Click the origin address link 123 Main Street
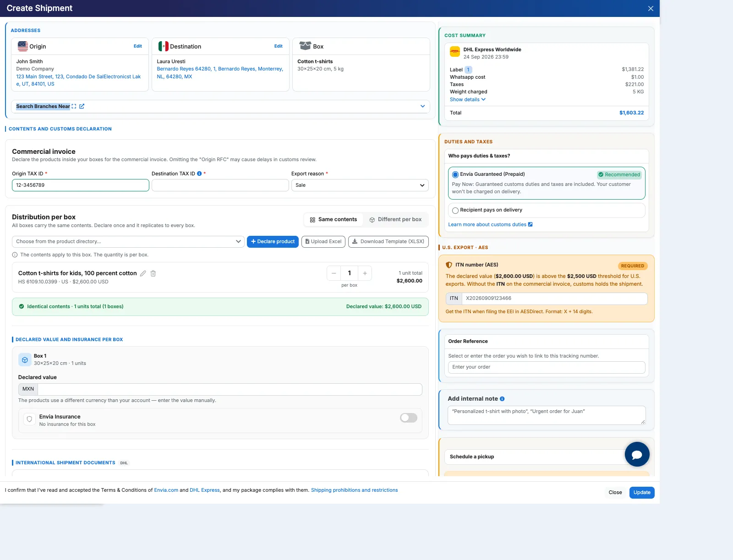The height and width of the screenshot is (560, 733). (78, 80)
